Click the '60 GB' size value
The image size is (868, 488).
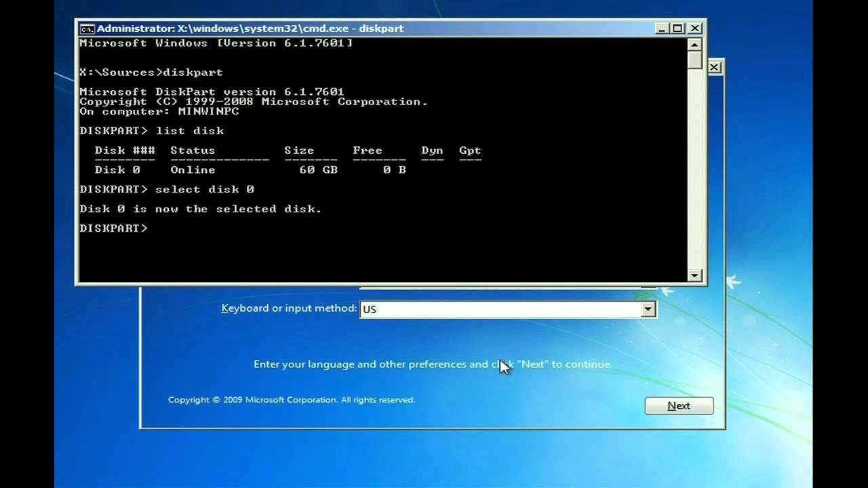[x=319, y=169]
